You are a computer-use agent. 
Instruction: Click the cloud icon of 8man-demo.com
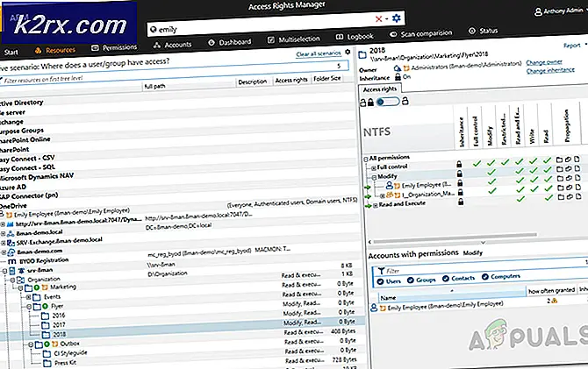[11, 252]
